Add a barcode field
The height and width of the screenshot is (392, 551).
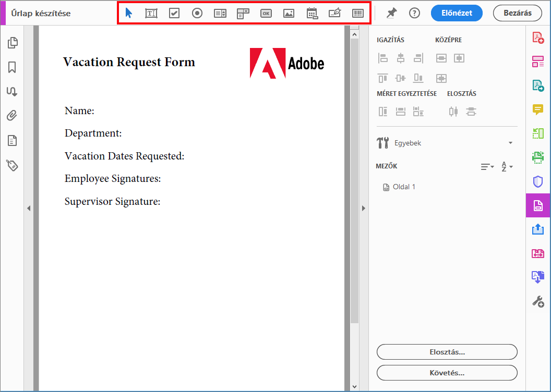357,13
